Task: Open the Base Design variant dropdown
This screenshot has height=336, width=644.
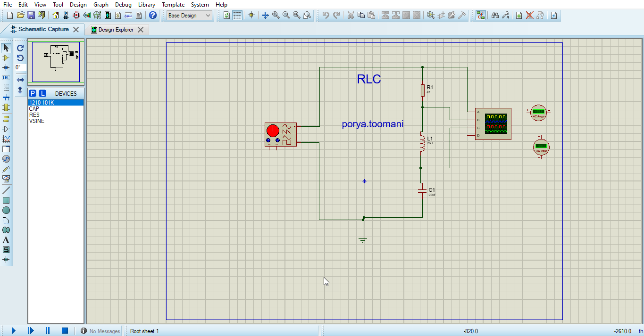Action: tap(189, 15)
